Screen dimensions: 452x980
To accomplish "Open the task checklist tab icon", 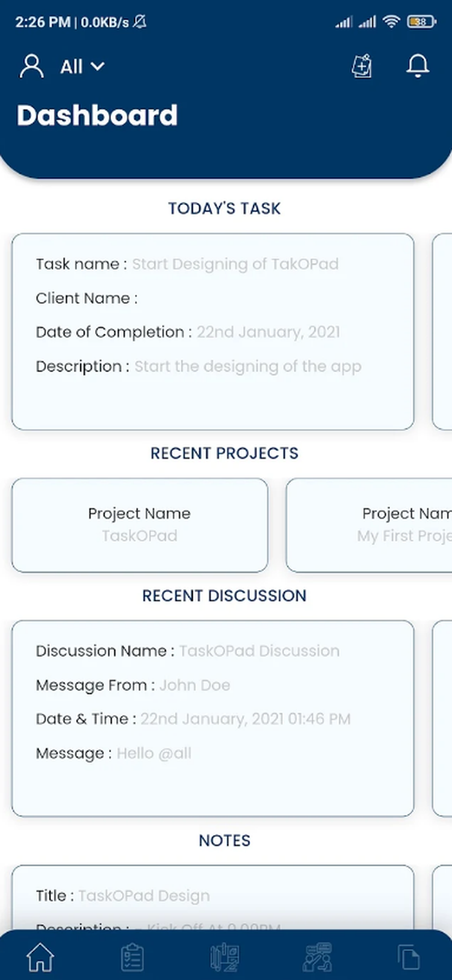I will 132,957.
